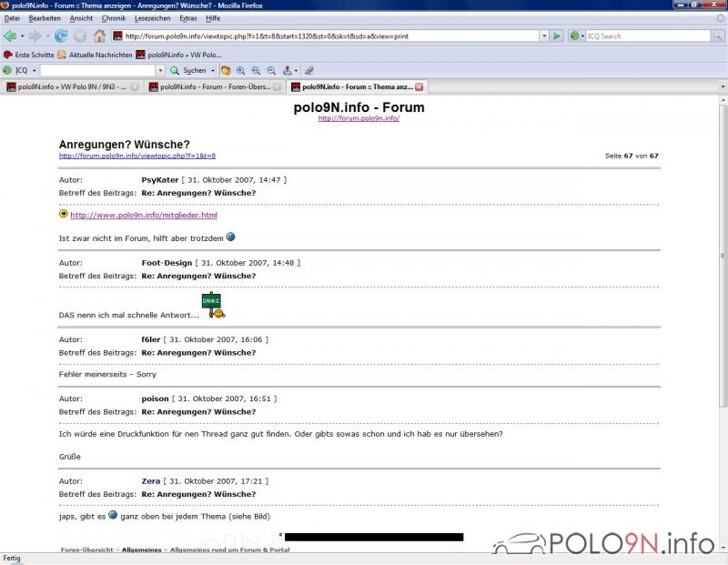Open the Lesezeichen menu

pyautogui.click(x=152, y=18)
